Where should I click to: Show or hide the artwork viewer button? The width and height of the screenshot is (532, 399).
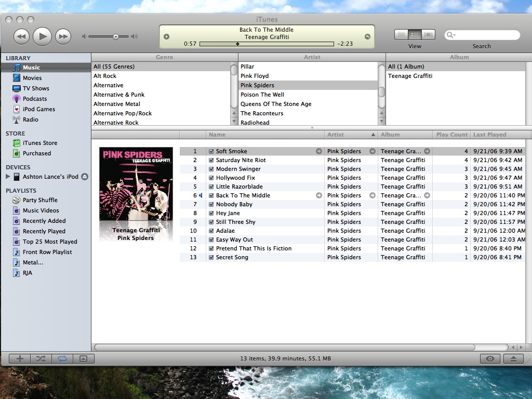(84, 358)
